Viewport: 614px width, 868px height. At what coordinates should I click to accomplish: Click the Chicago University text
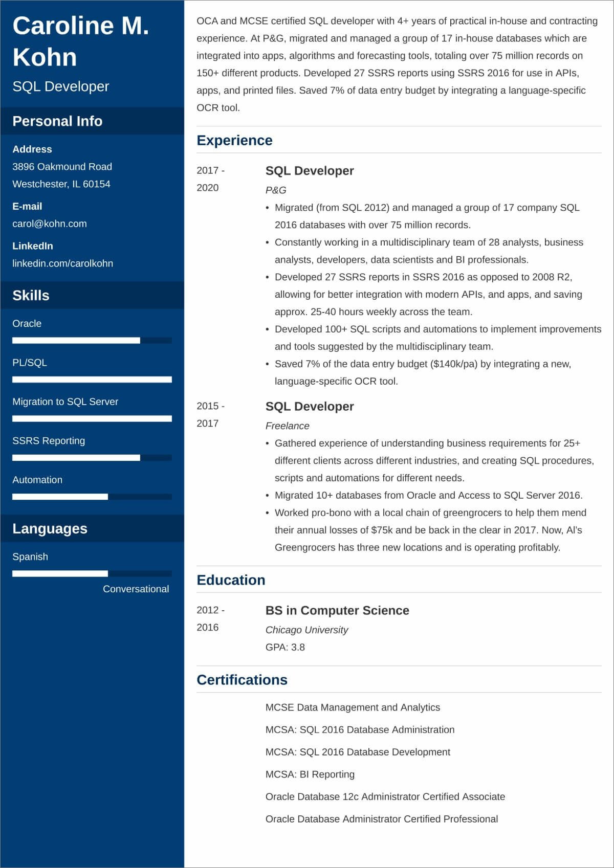(306, 630)
